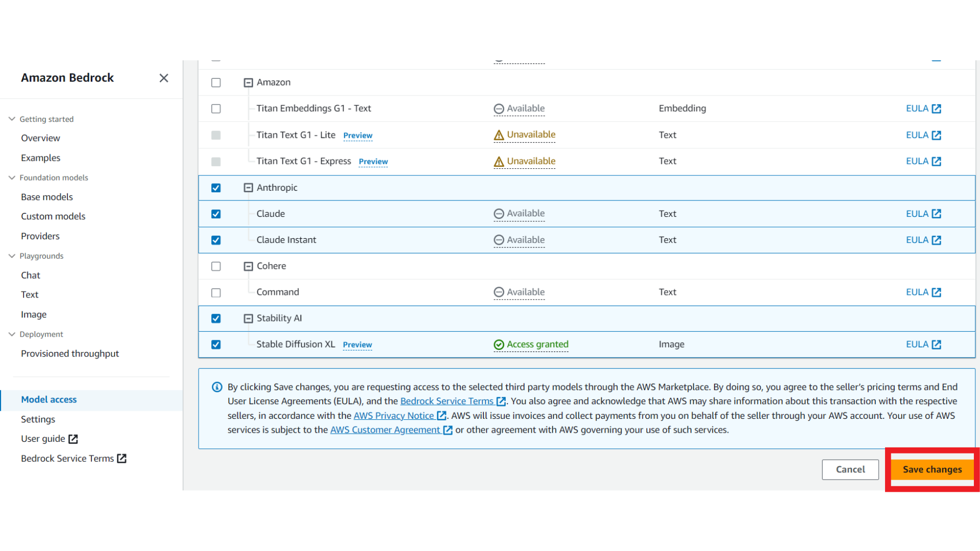Enable the Titan Embeddings G1 - Text checkbox
The height and width of the screenshot is (551, 980).
click(x=216, y=109)
